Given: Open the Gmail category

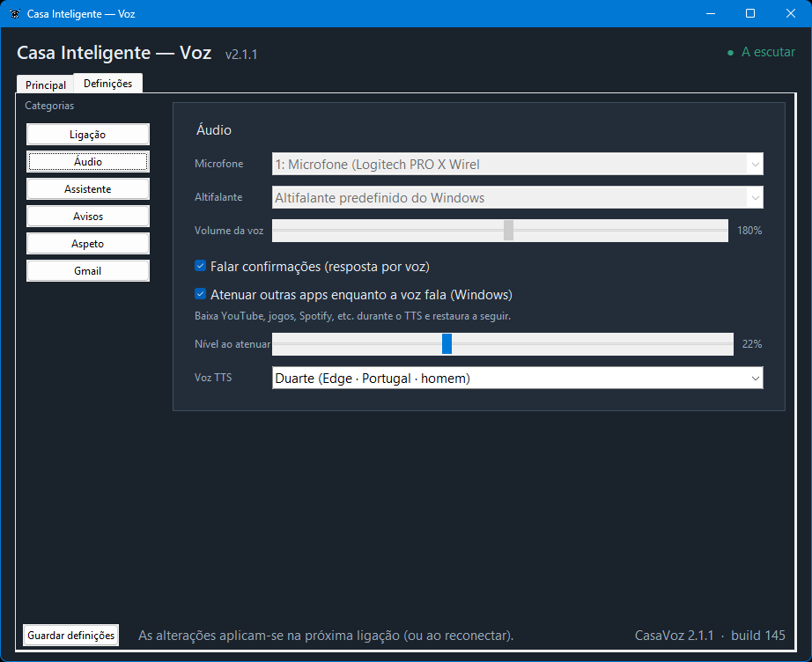Looking at the screenshot, I should pyautogui.click(x=88, y=271).
